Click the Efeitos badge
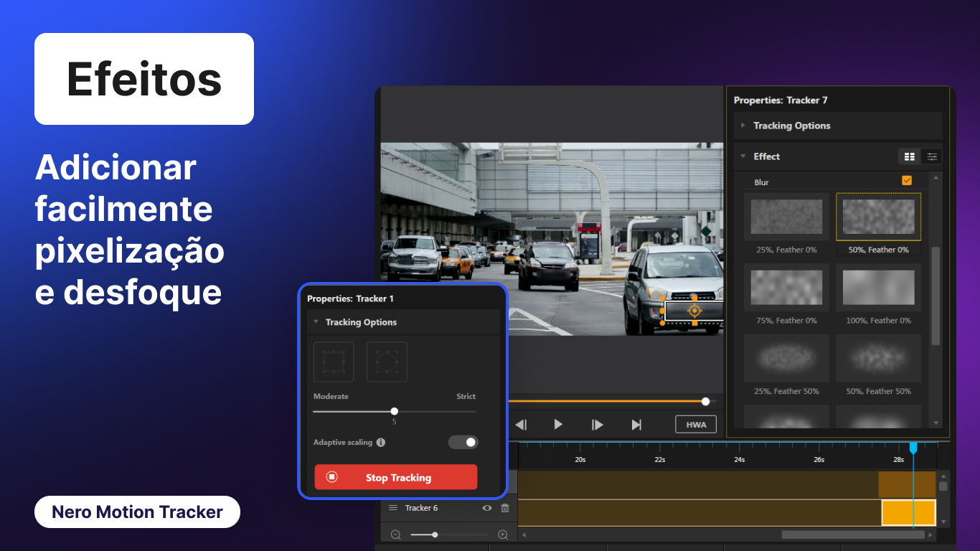980x551 pixels. [x=144, y=79]
